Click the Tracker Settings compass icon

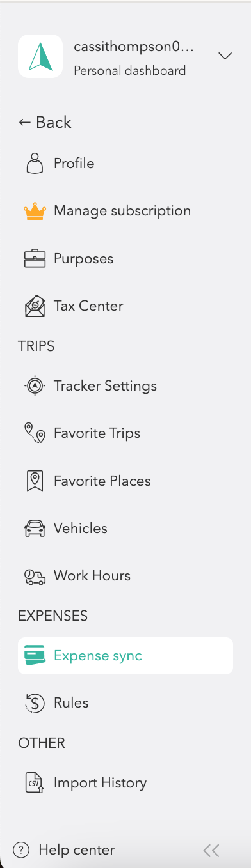point(35,386)
